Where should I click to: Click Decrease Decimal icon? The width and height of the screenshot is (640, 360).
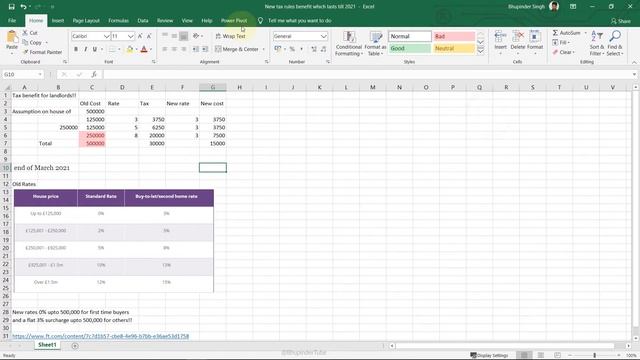click(x=323, y=49)
